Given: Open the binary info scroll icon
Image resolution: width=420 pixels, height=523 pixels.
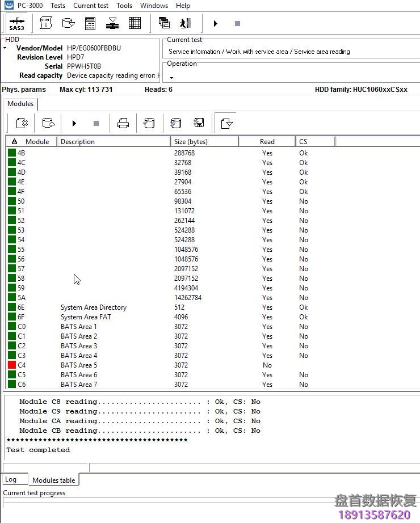Looking at the screenshot, I should [x=46, y=23].
